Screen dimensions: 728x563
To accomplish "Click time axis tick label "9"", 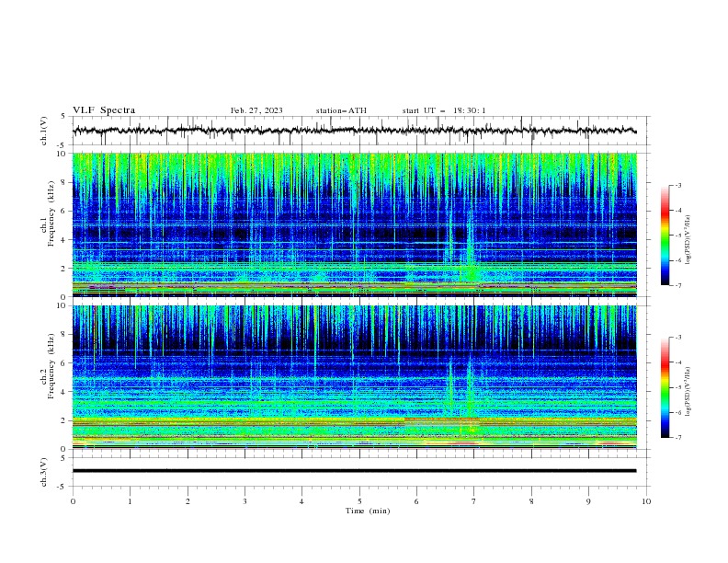I will click(588, 501).
